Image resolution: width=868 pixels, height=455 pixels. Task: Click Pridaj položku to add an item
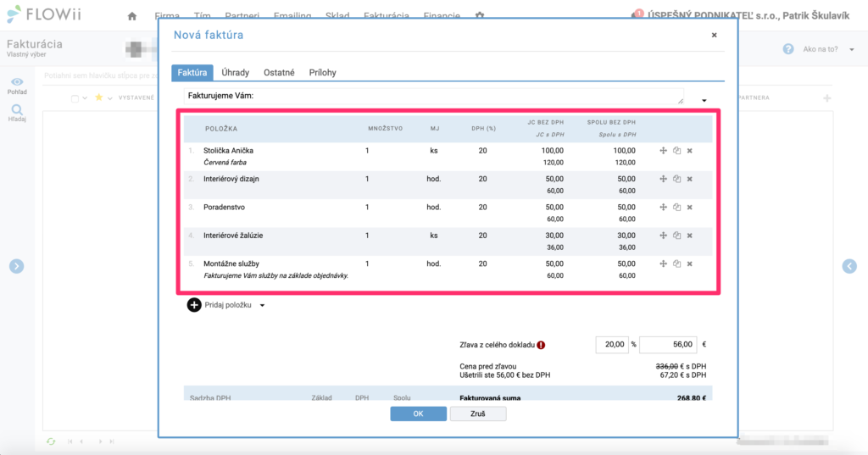pyautogui.click(x=228, y=305)
